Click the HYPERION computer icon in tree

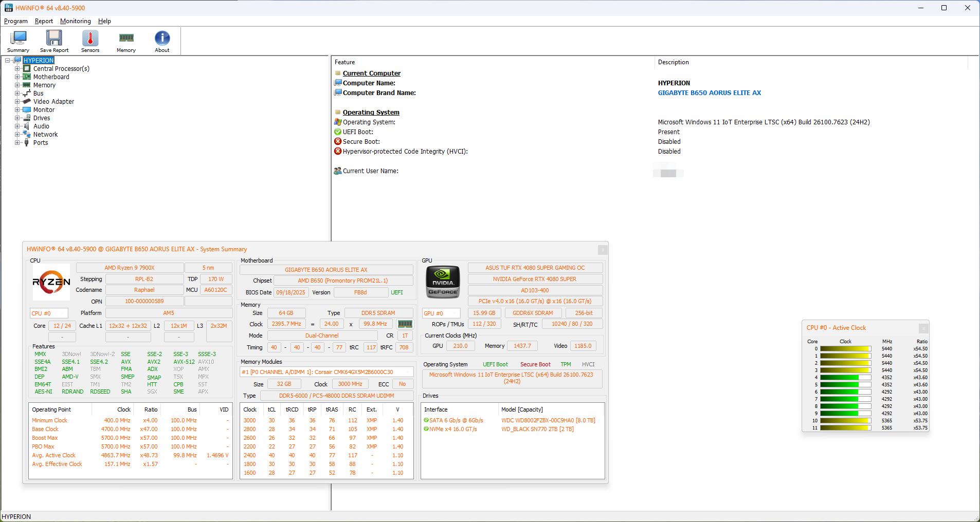pos(17,60)
